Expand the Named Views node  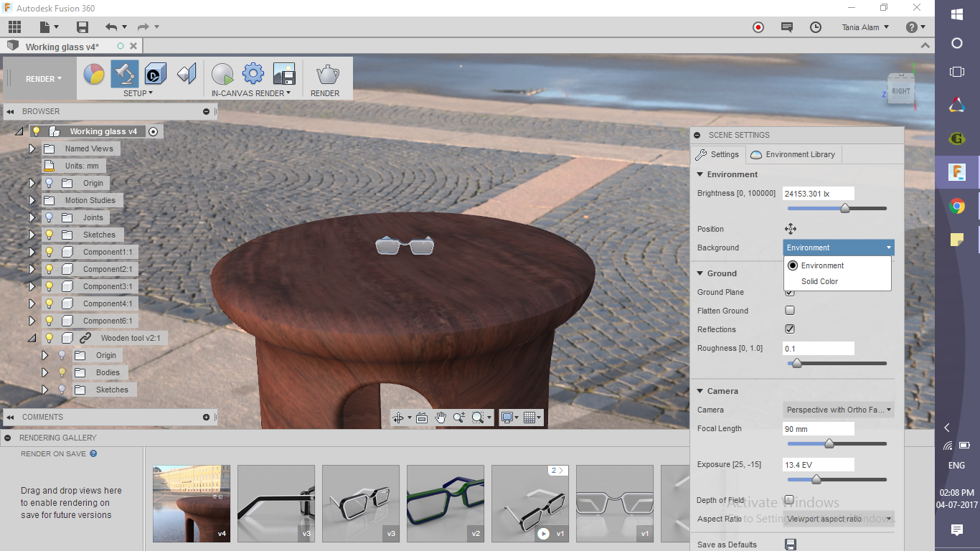(x=32, y=149)
